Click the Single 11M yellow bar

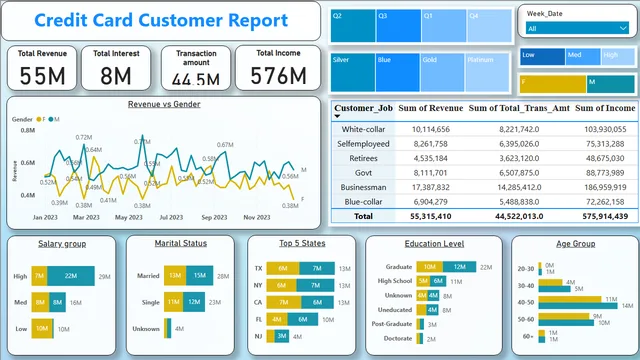click(173, 302)
